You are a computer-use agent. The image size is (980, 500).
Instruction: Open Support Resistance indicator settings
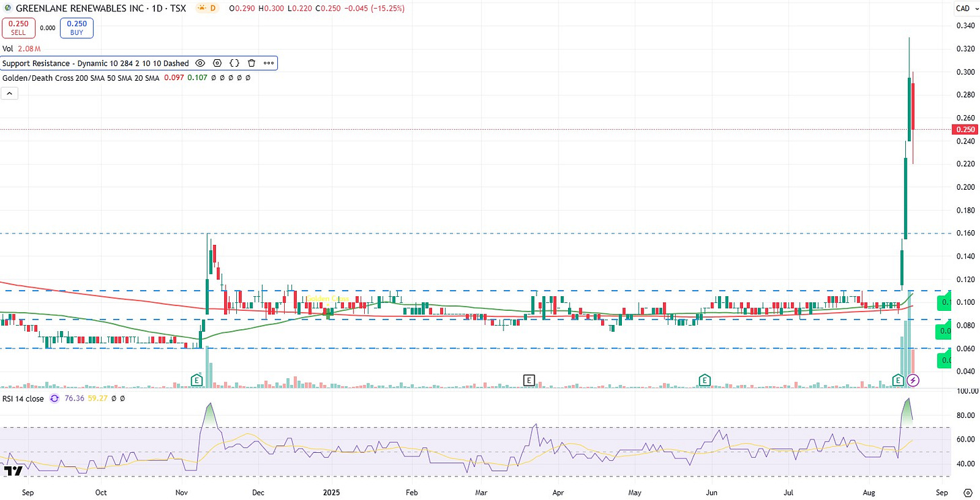coord(217,63)
